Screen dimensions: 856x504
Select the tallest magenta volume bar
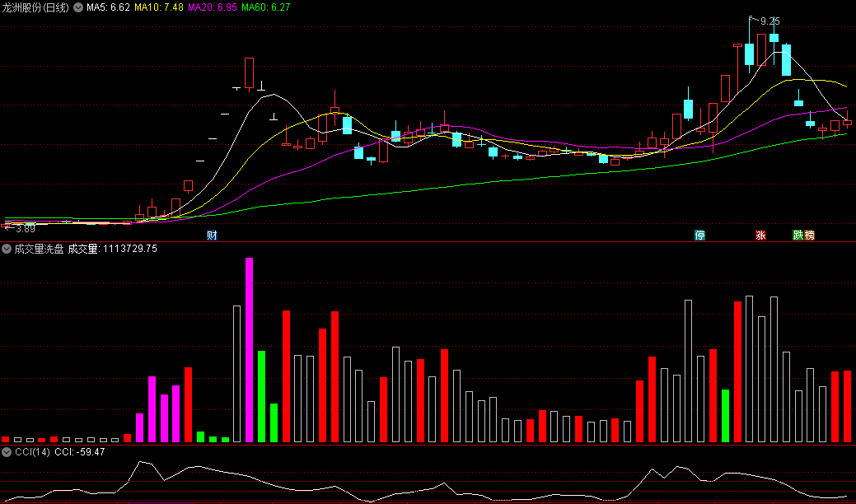[249, 350]
